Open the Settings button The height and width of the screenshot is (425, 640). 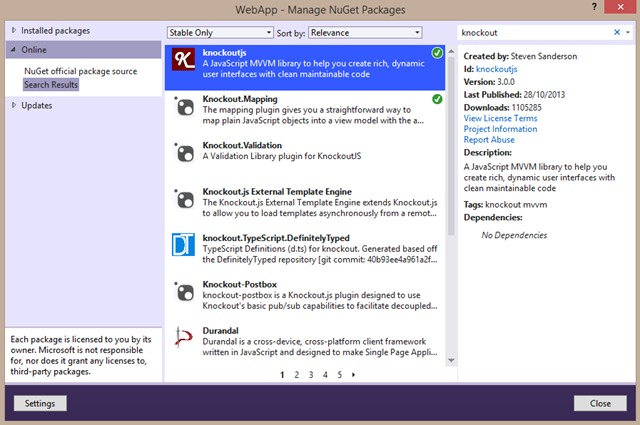pos(40,403)
